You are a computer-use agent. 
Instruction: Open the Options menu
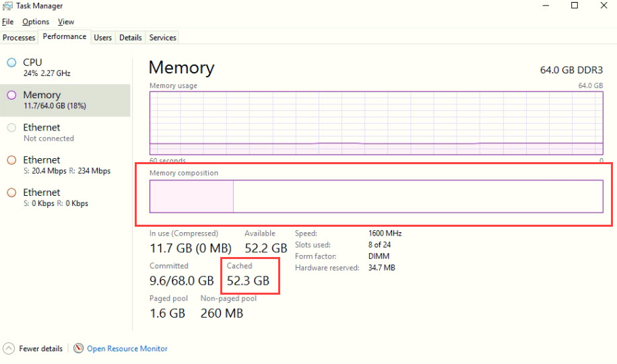tap(36, 22)
